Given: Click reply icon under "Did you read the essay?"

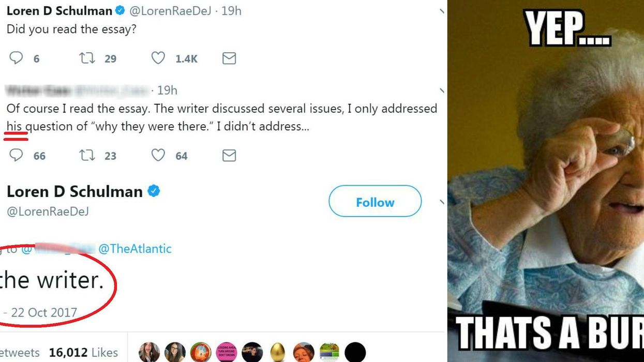Looking at the screenshot, I should click(17, 58).
